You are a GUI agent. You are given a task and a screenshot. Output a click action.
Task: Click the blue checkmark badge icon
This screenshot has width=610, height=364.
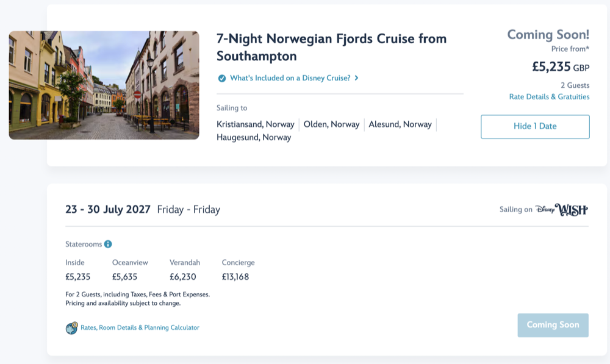click(x=222, y=78)
